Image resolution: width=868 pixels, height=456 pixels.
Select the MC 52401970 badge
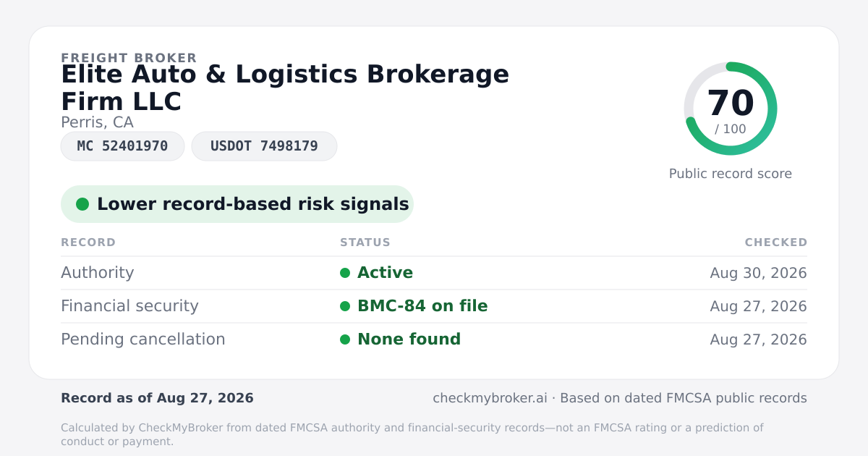[x=122, y=146]
